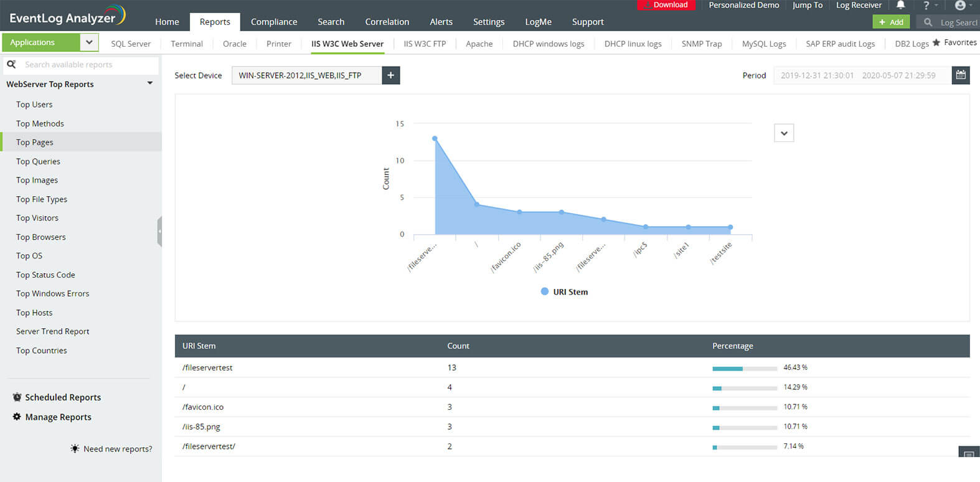The height and width of the screenshot is (482, 980).
Task: Click the Manage Reports gear icon
Action: coord(17,417)
